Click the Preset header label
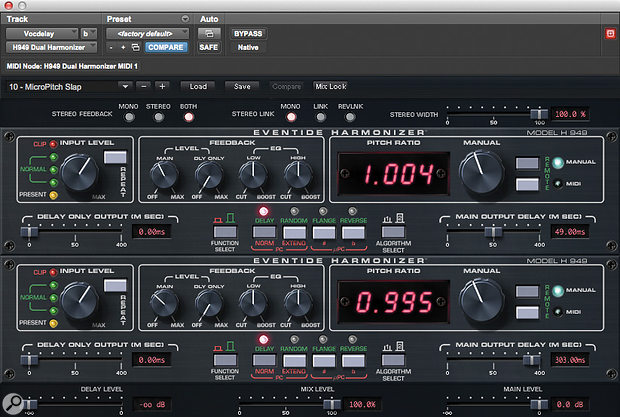This screenshot has width=620, height=417. (x=119, y=19)
